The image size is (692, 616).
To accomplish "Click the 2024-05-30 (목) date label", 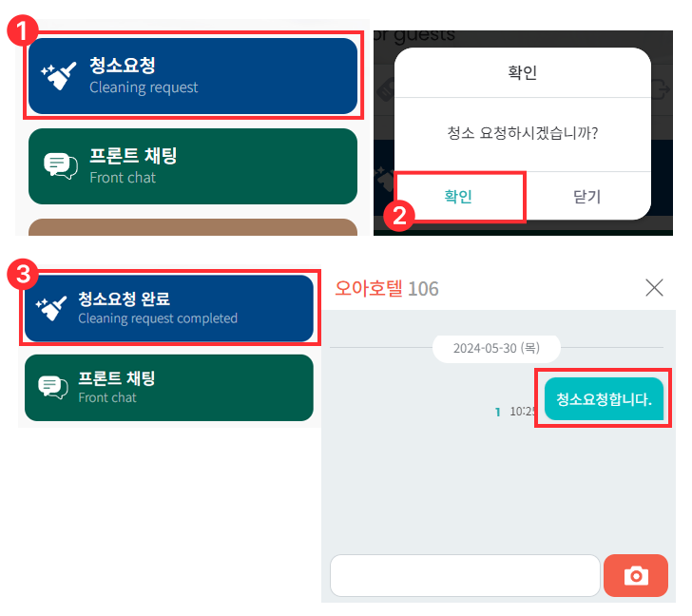I will 496,348.
